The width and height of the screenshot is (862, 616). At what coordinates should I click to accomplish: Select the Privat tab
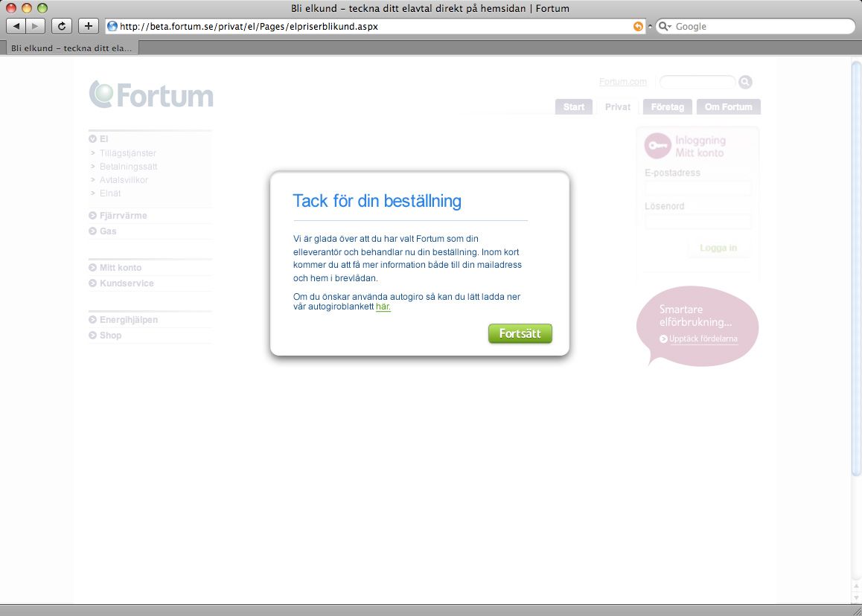point(618,106)
